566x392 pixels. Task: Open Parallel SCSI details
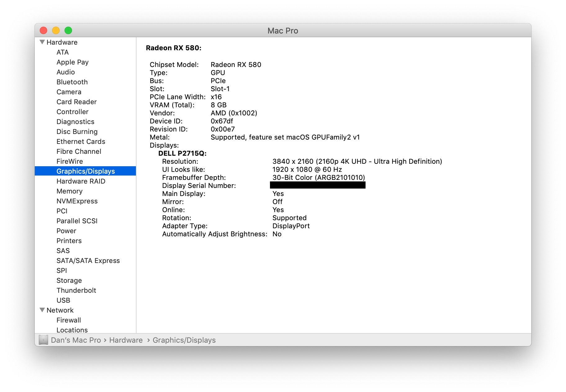coord(77,221)
